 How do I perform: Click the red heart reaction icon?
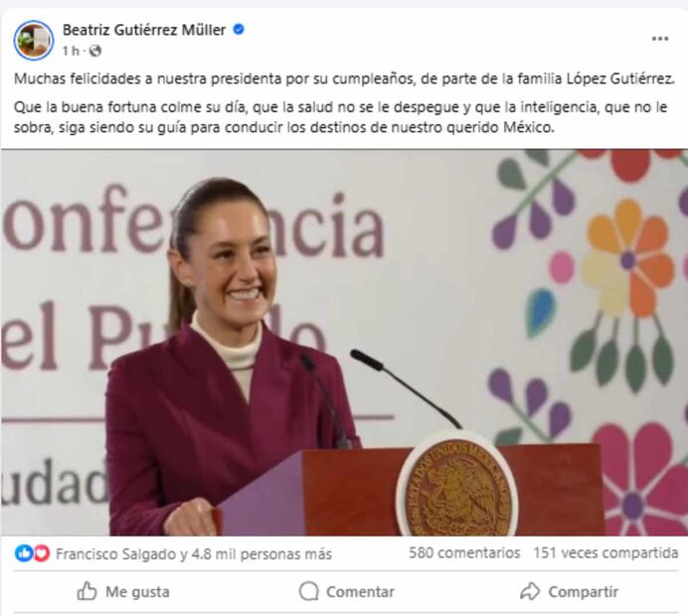tap(41, 553)
